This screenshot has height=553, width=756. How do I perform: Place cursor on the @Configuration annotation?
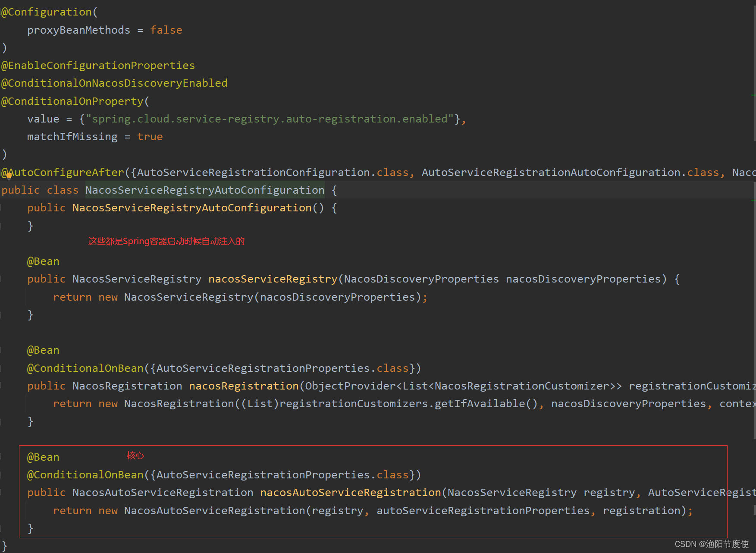(47, 12)
